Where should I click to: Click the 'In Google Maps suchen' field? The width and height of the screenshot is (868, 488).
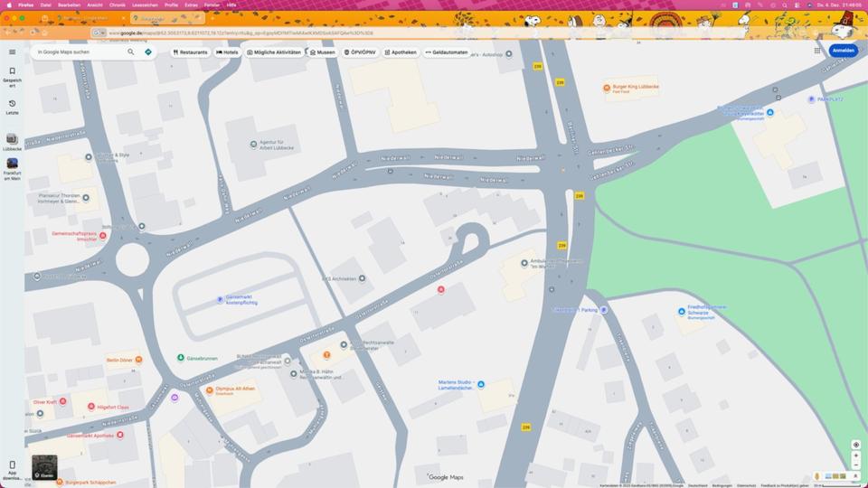click(80, 52)
